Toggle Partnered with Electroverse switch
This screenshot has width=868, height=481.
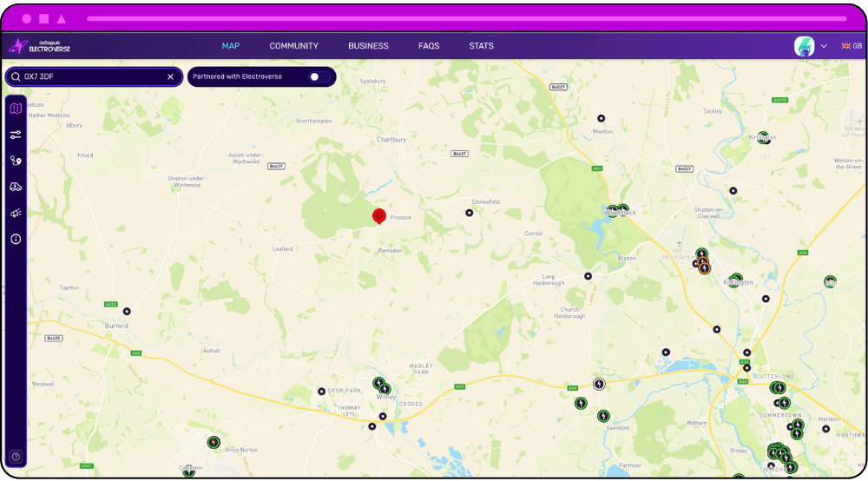pyautogui.click(x=319, y=76)
